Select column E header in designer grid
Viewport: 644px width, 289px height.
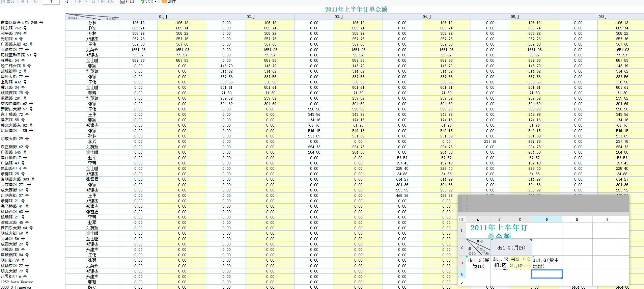pyautogui.click(x=577, y=219)
